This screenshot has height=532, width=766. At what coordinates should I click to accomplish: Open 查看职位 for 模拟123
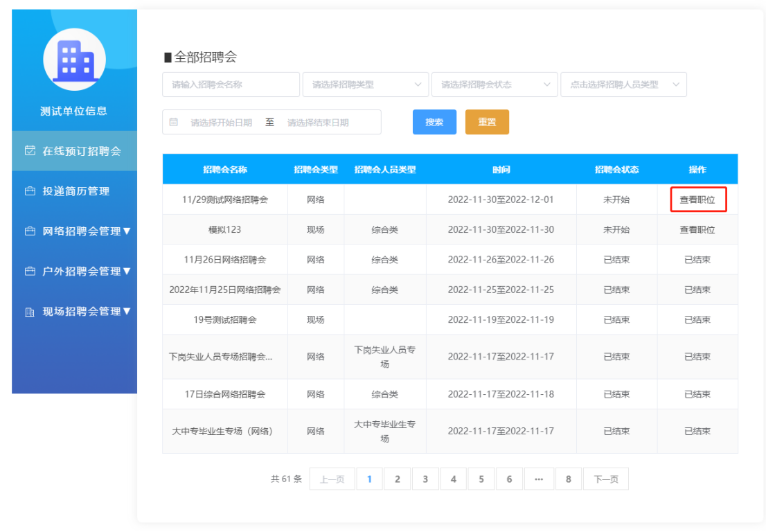698,229
